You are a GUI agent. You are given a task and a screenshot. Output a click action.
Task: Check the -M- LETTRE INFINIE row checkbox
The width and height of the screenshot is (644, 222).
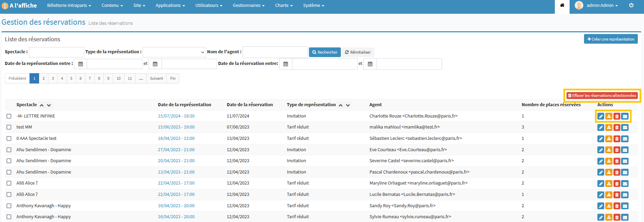[x=9, y=116]
